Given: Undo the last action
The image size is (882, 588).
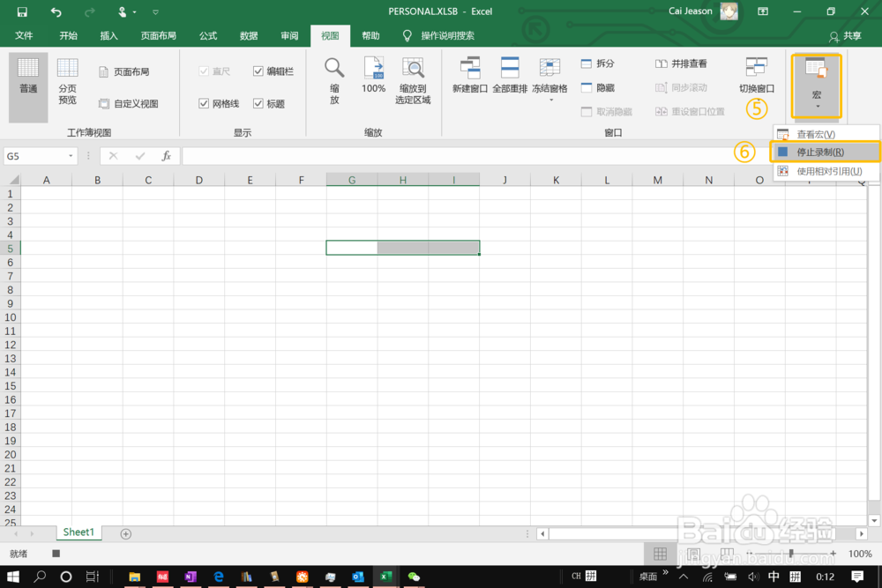Looking at the screenshot, I should point(56,11).
